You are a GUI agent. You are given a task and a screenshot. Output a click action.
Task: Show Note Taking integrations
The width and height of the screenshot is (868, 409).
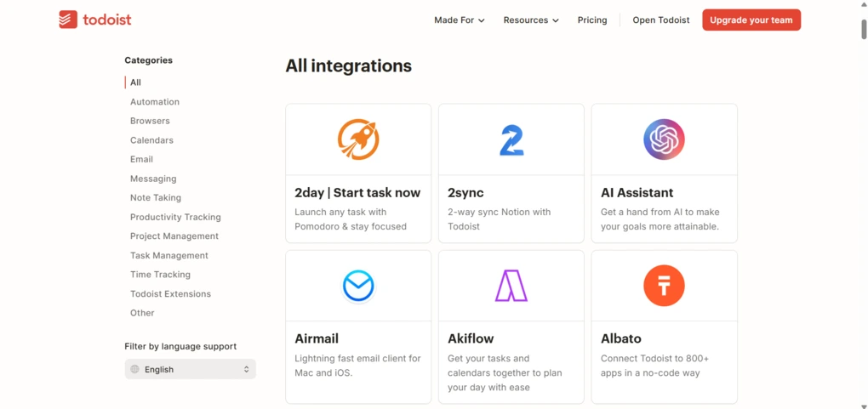[x=156, y=197]
